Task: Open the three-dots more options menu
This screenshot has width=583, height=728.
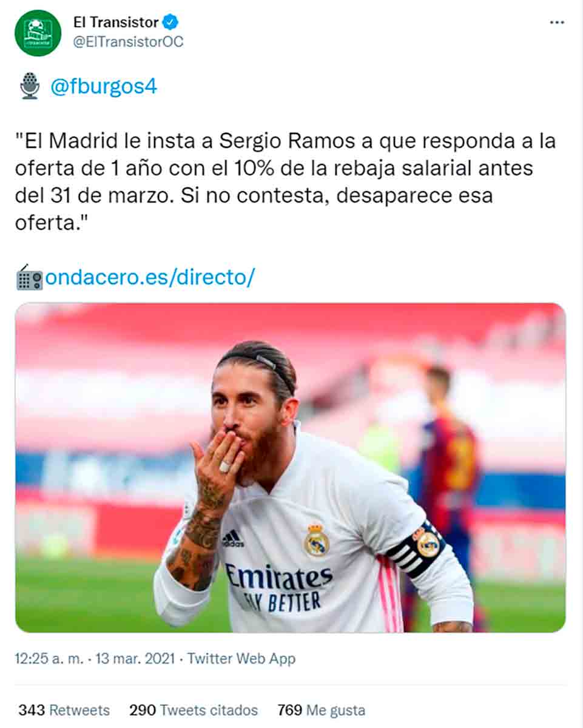Action: pos(556,22)
